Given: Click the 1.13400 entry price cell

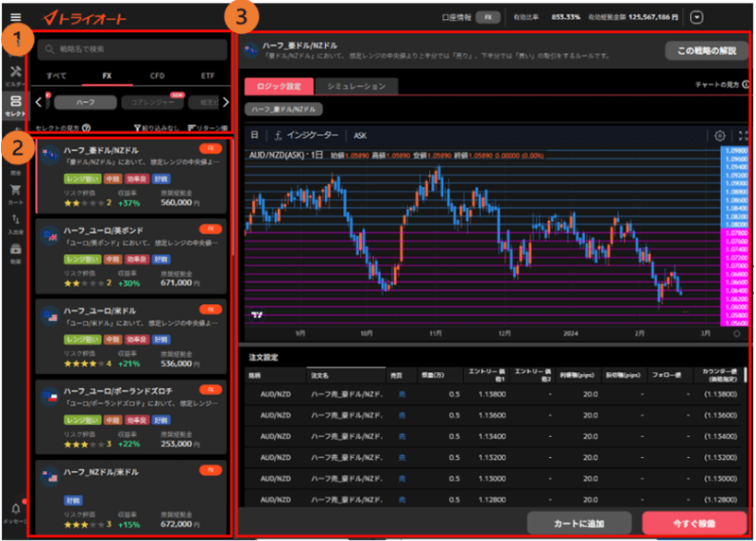Looking at the screenshot, I should 492,436.
